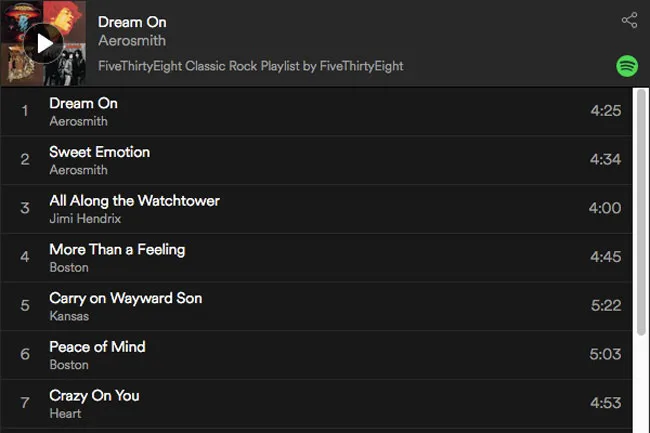
Task: Play More Than a Feeling
Action: click(x=316, y=257)
